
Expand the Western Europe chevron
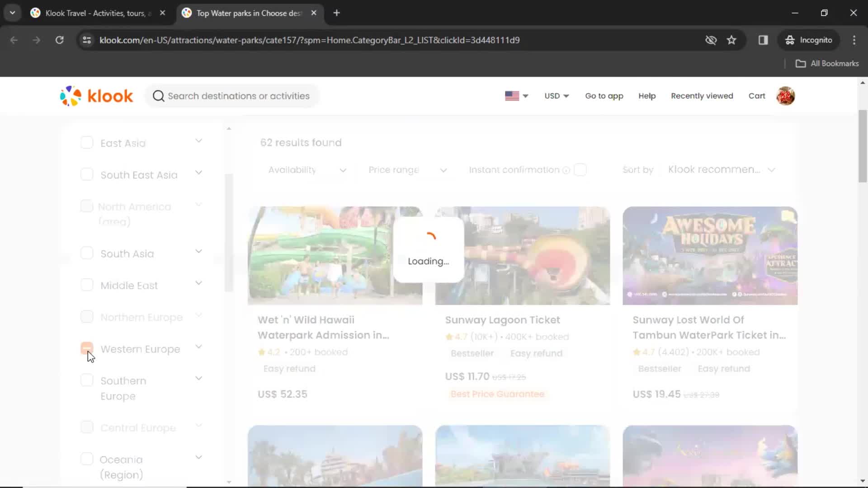pos(198,347)
